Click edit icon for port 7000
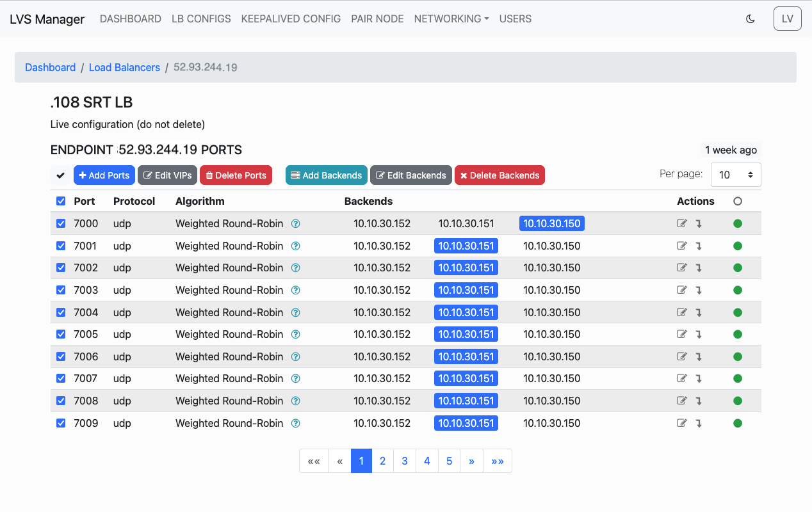The height and width of the screenshot is (512, 812). pos(682,223)
